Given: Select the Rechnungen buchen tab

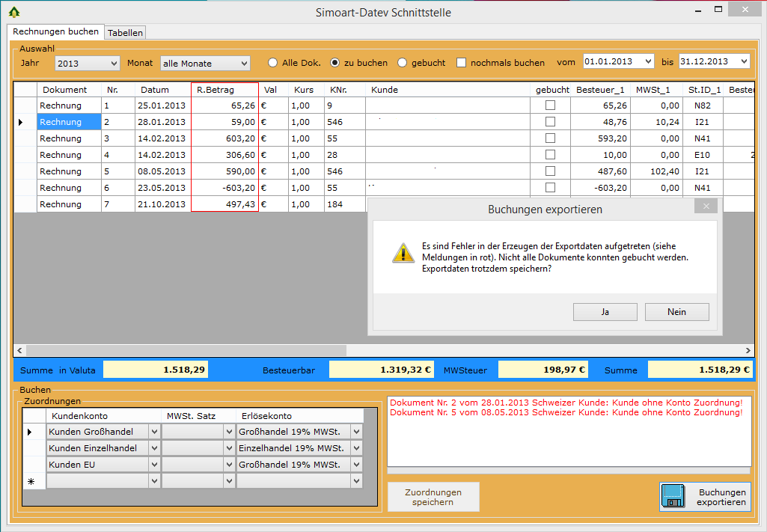Looking at the screenshot, I should 55,32.
